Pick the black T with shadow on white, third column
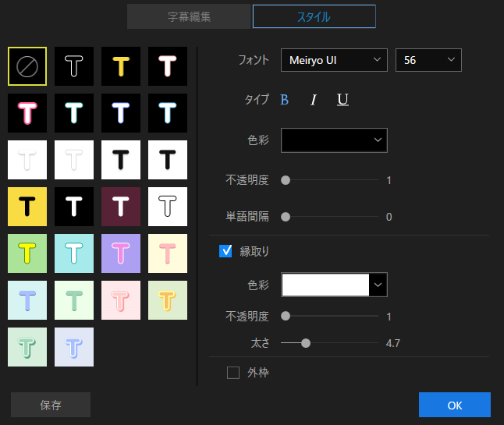 [x=121, y=160]
